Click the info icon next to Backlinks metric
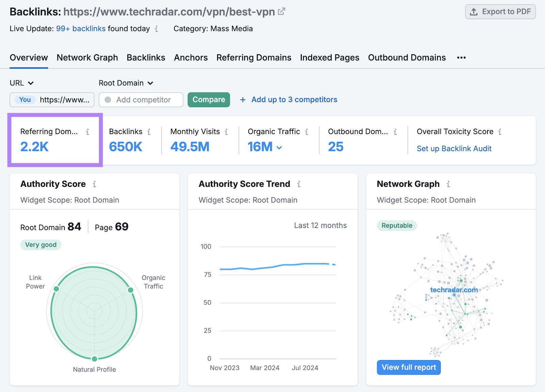The width and height of the screenshot is (545, 392). coord(149,132)
